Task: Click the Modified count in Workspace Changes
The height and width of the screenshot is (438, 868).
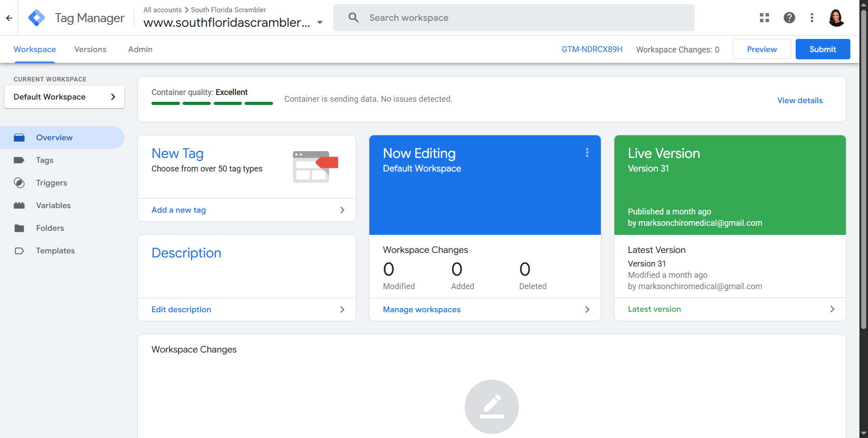Action: pos(389,269)
